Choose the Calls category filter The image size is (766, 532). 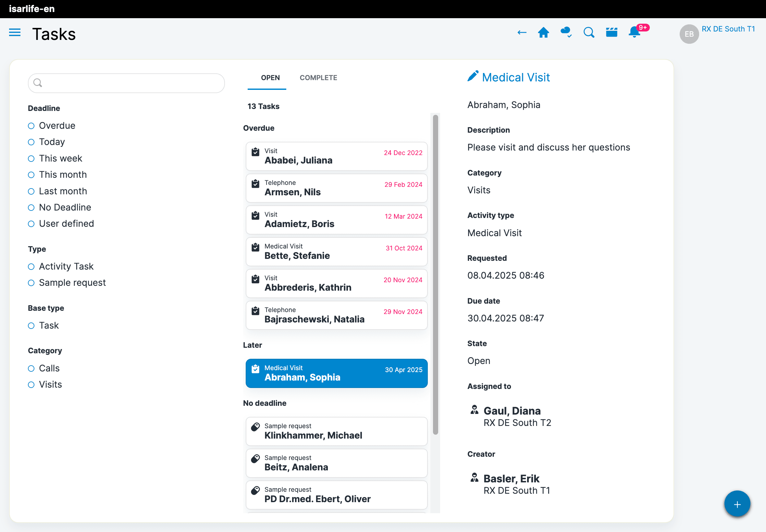tap(31, 368)
